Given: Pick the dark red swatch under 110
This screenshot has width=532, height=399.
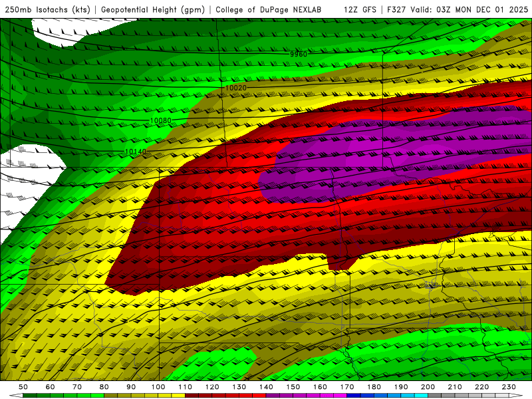Looking at the screenshot, I should pos(192,396).
